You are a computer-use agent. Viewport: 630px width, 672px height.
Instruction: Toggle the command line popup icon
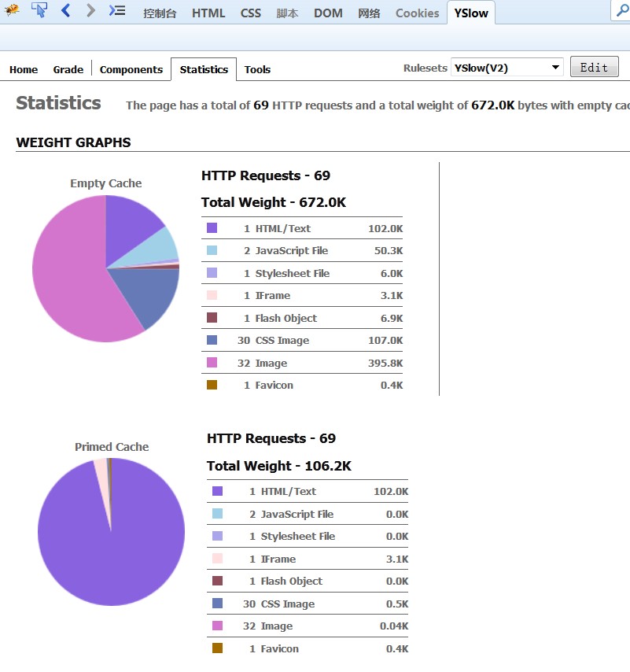[117, 11]
